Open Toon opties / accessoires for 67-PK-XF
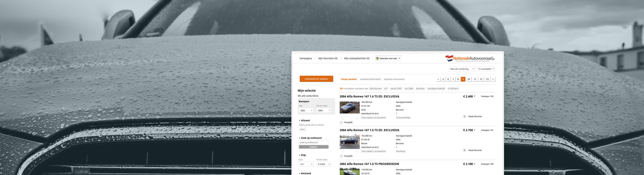This screenshot has height=175, width=644. click(x=373, y=151)
